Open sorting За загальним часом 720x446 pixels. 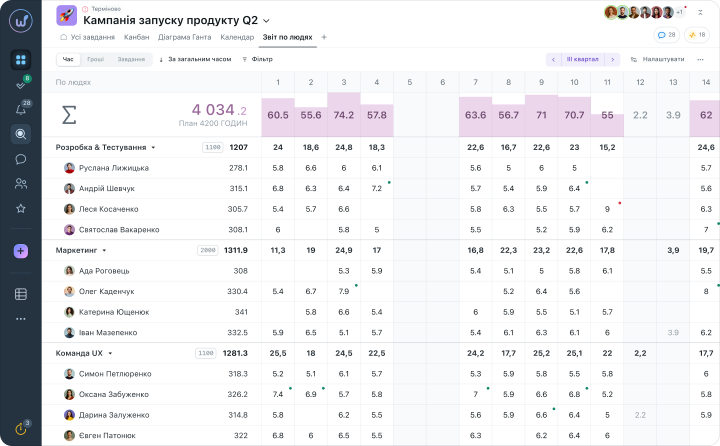(x=195, y=59)
